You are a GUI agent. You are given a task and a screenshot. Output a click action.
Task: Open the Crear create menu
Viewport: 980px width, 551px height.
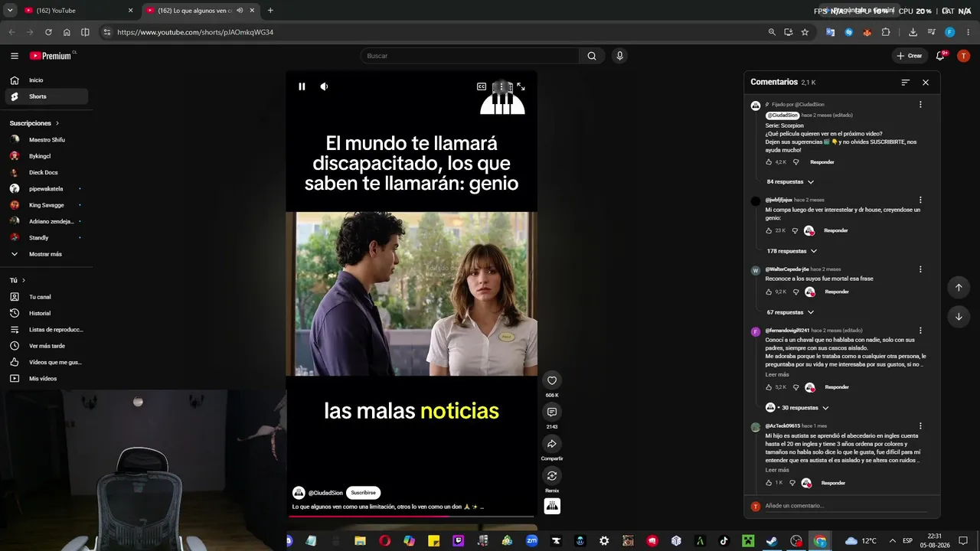[x=910, y=56]
